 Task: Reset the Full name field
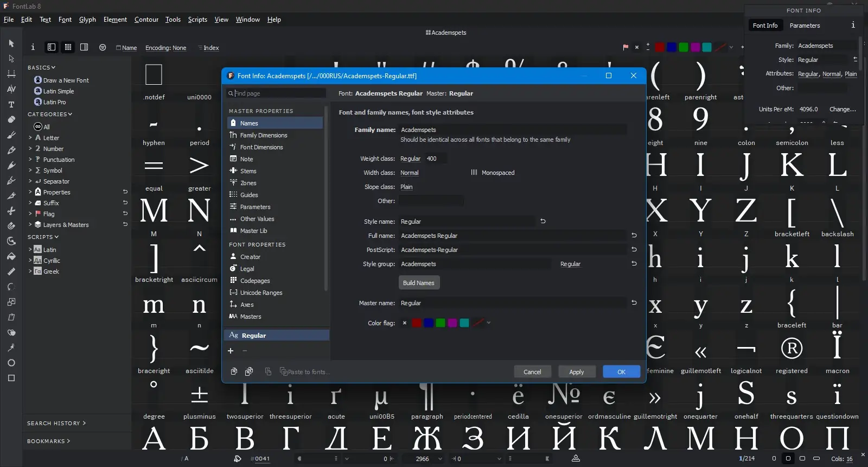point(634,235)
